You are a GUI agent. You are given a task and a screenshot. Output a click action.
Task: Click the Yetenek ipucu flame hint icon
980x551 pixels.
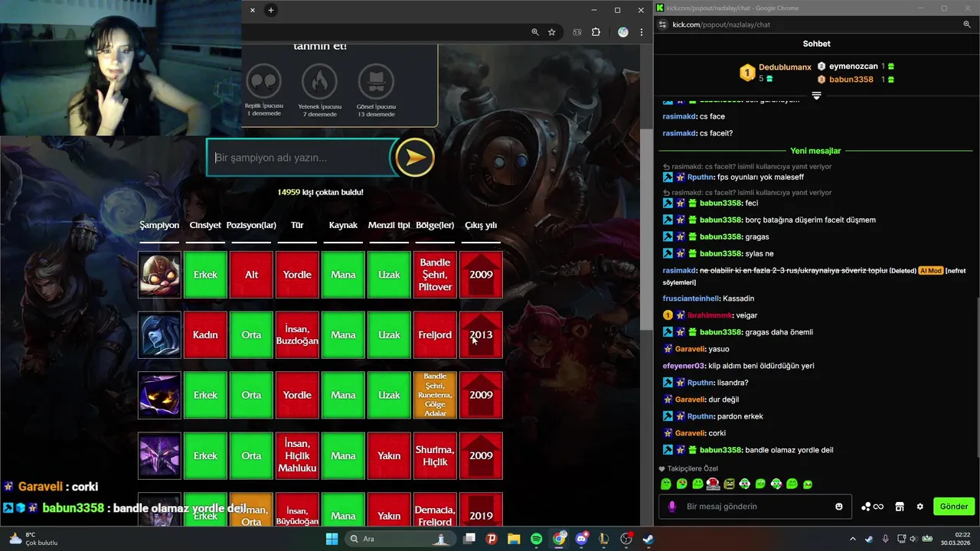(319, 80)
